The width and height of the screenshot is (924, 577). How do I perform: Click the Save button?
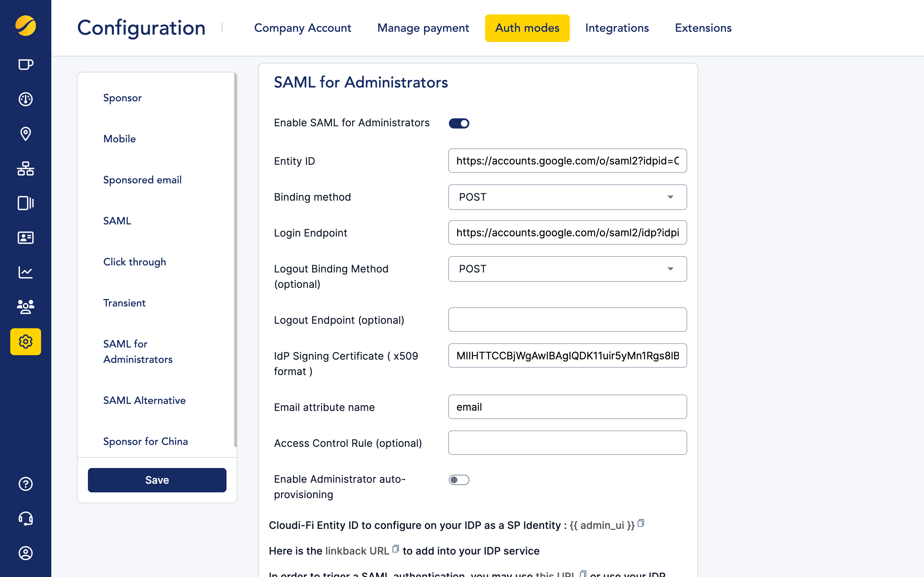pyautogui.click(x=157, y=480)
